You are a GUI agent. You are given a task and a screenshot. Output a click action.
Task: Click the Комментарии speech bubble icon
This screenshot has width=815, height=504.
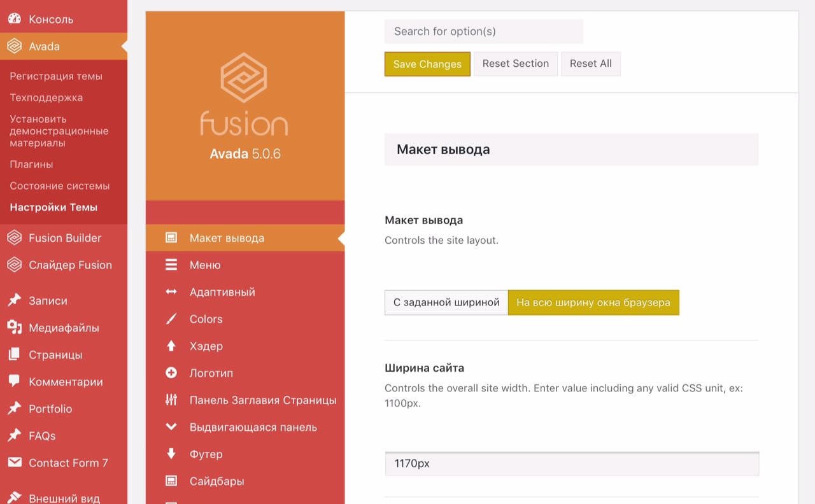tap(14, 382)
